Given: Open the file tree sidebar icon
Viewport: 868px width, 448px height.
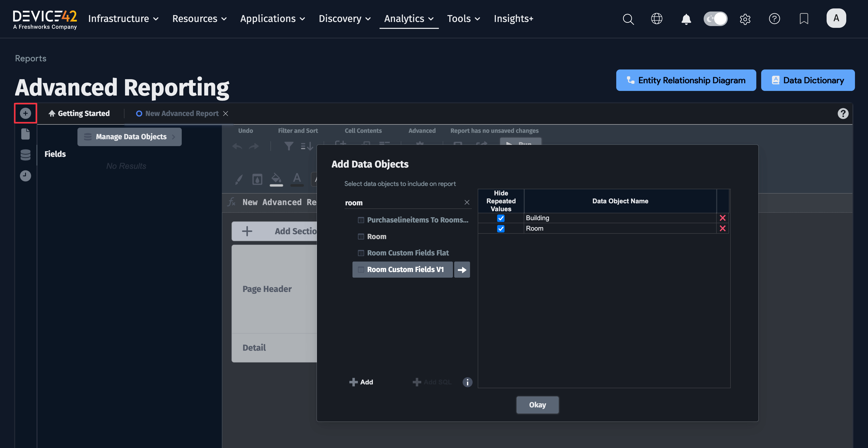Looking at the screenshot, I should [26, 134].
